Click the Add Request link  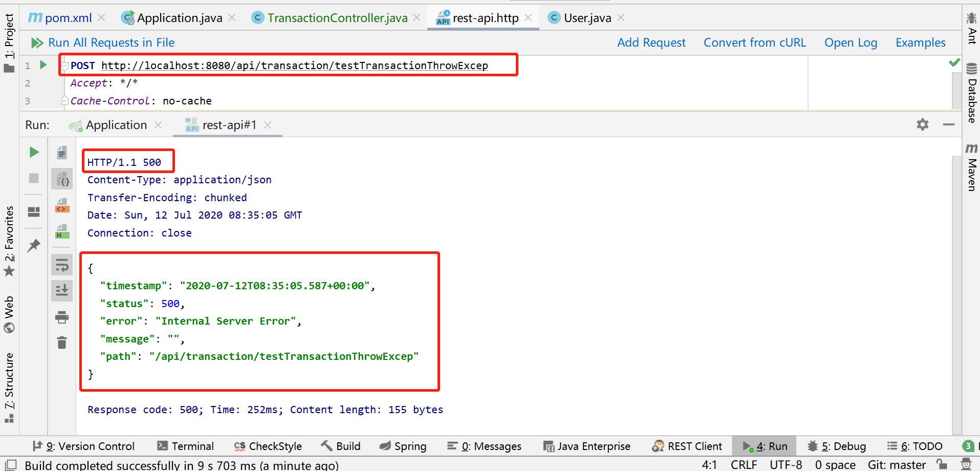pyautogui.click(x=651, y=42)
